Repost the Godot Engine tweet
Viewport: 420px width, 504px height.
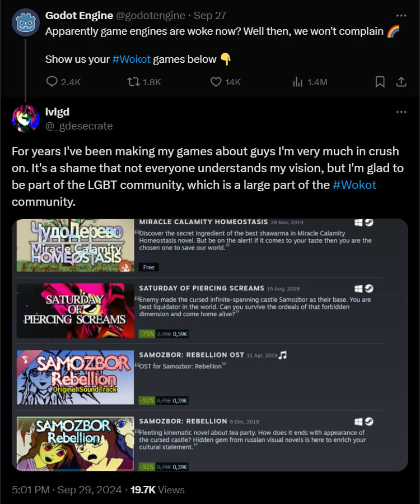point(133,82)
